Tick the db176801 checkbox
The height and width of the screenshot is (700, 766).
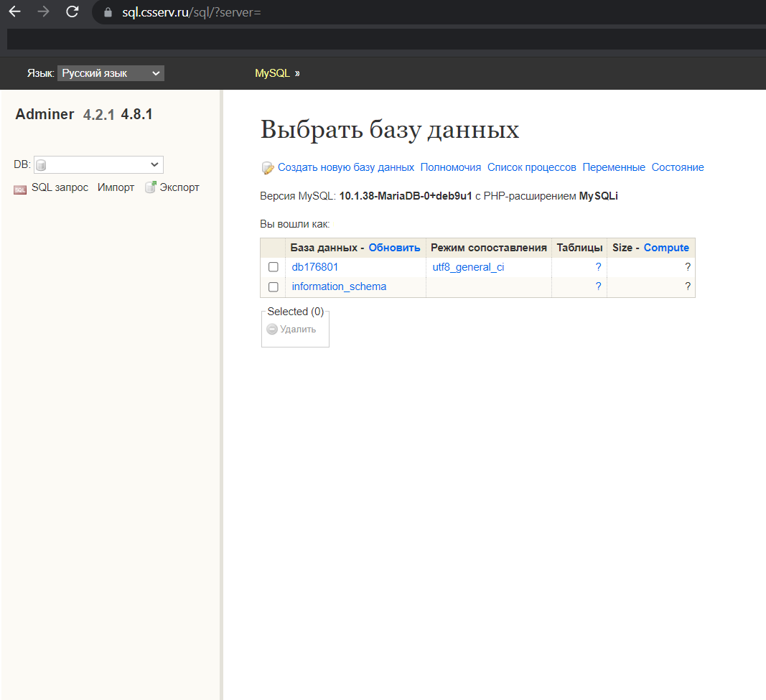273,267
